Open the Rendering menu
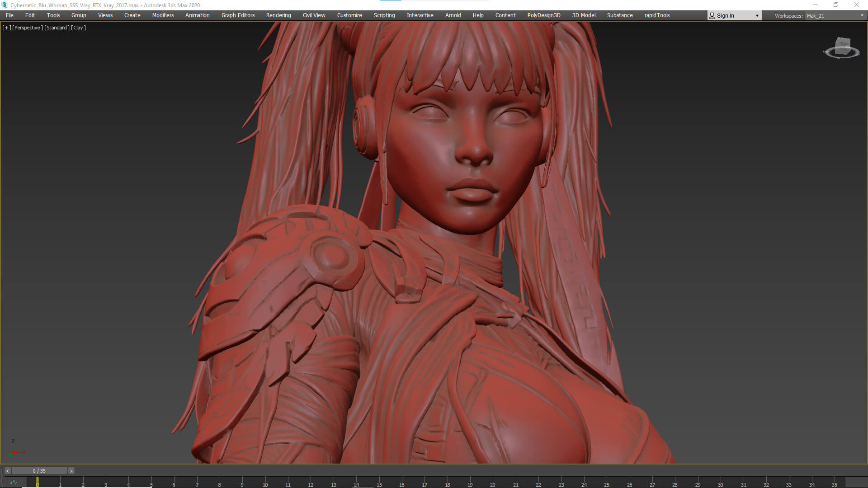The width and height of the screenshot is (868, 488). pos(278,15)
